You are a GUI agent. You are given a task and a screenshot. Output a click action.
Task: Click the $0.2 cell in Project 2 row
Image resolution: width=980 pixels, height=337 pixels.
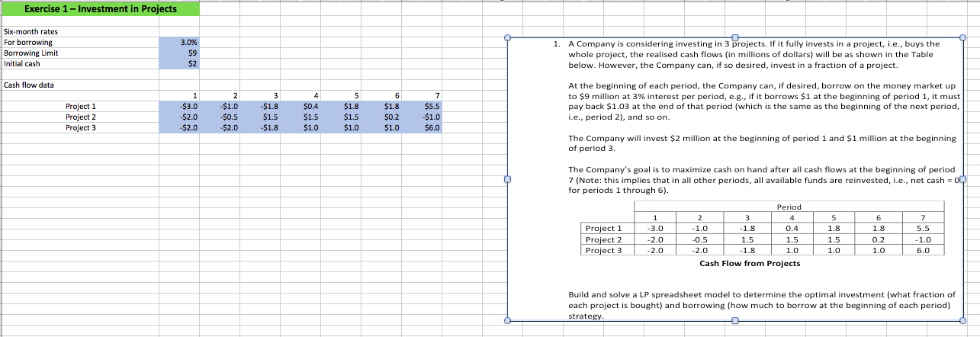point(381,117)
